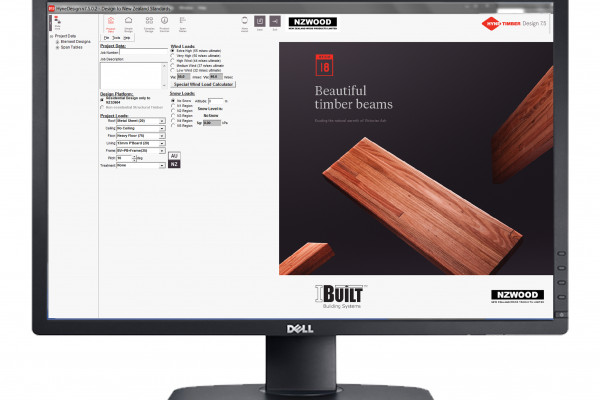The height and width of the screenshot is (400, 600).
Task: Open the Span Tables toolbar icon
Action: 183,24
